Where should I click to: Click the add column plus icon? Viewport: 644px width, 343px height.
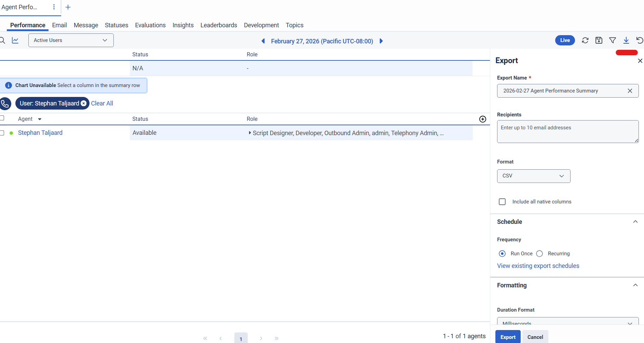pos(482,119)
